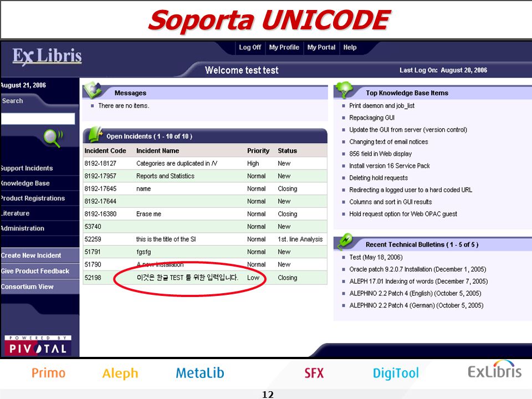Open '856 field in Web display' item
532x399 pixels.
coord(380,154)
